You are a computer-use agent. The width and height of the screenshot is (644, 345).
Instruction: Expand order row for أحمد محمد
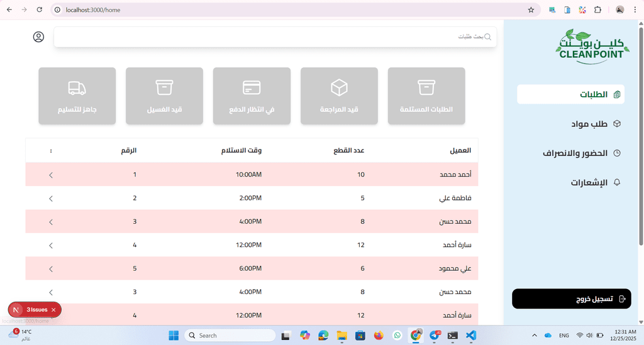[51, 175]
